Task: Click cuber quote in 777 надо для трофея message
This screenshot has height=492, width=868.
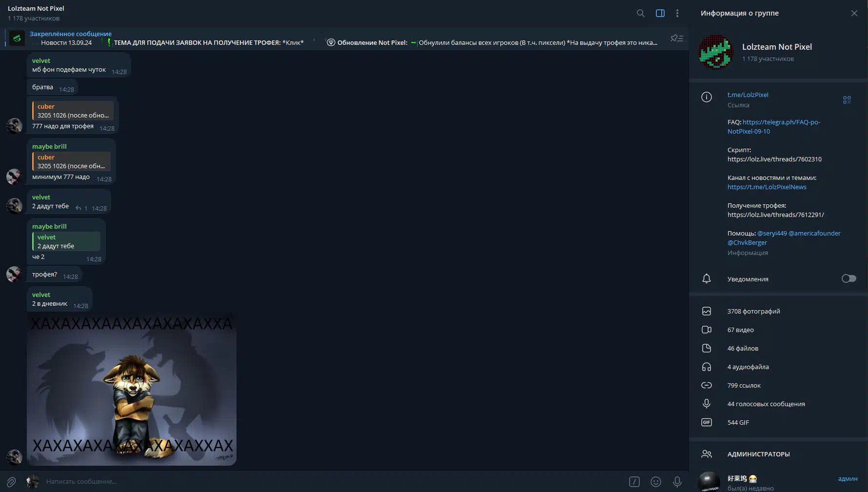Action: 73,111
